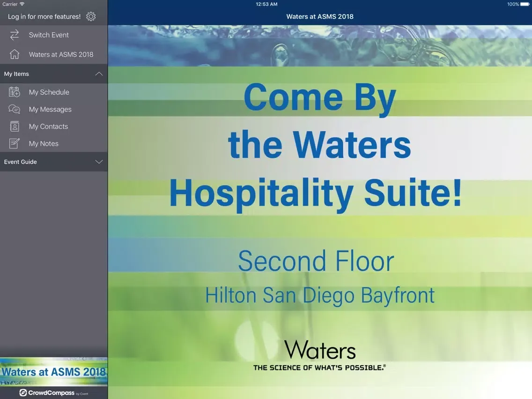The width and height of the screenshot is (532, 399).
Task: Tap the home icon for Waters at ASMS 2018
Action: click(x=14, y=54)
